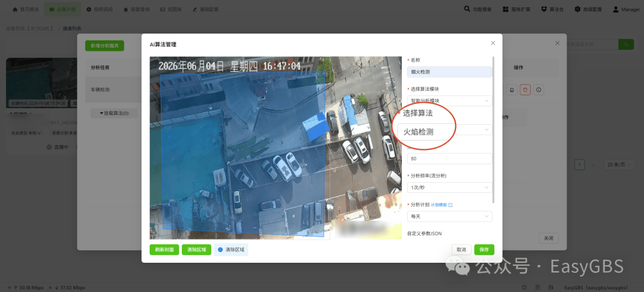Click the 取消 button
The height and width of the screenshot is (292, 644).
461,250
